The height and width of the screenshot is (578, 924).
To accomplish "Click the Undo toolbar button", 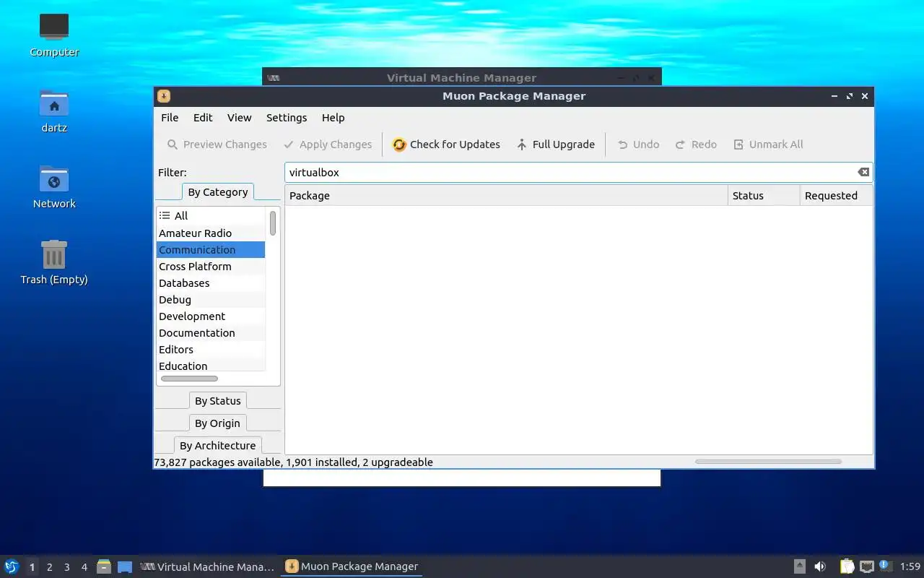I will click(638, 144).
